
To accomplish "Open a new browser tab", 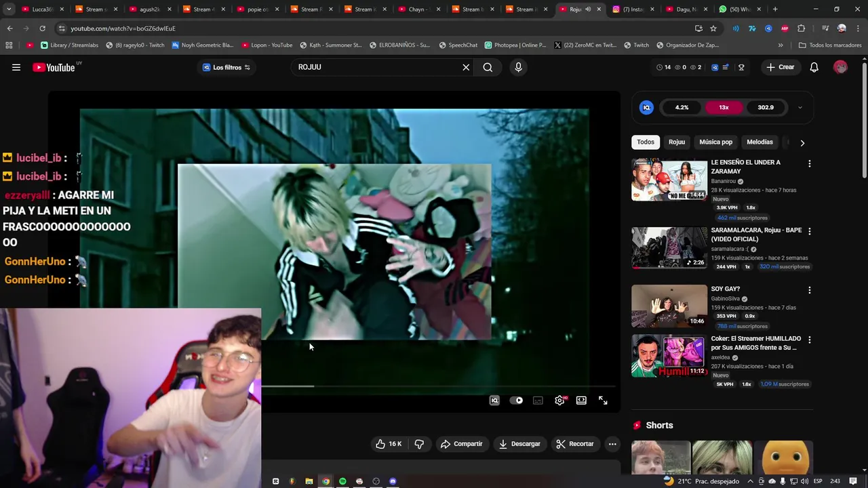I will pyautogui.click(x=775, y=9).
